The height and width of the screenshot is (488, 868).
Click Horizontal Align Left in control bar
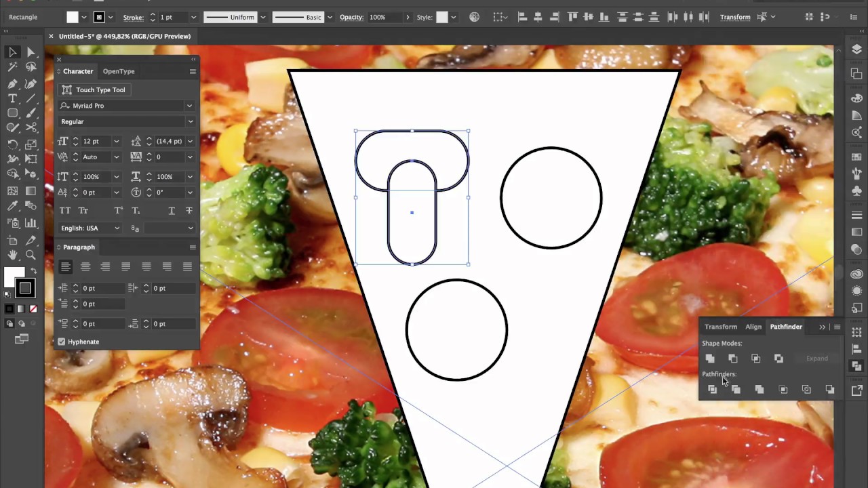[x=524, y=17]
